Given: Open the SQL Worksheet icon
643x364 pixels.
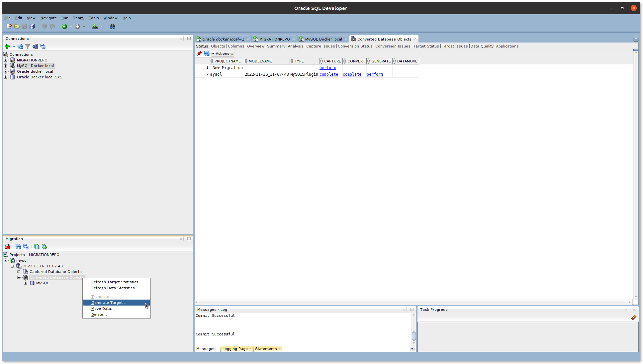Looking at the screenshot, I should click(x=95, y=27).
